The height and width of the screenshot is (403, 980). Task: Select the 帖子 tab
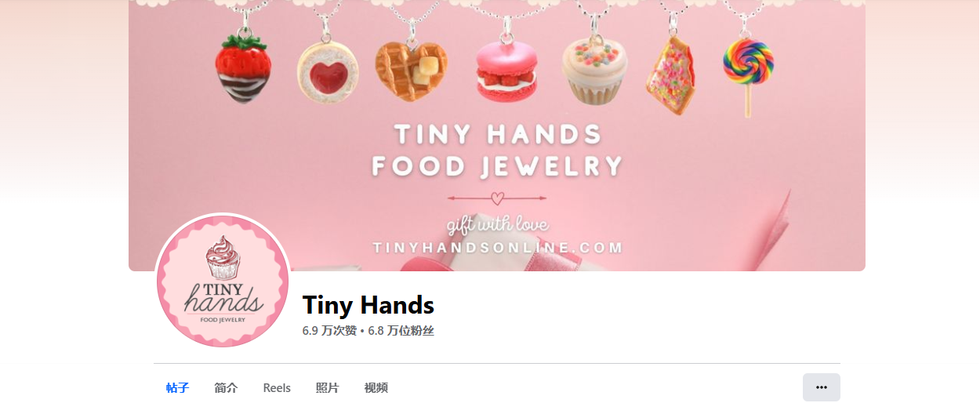(178, 387)
